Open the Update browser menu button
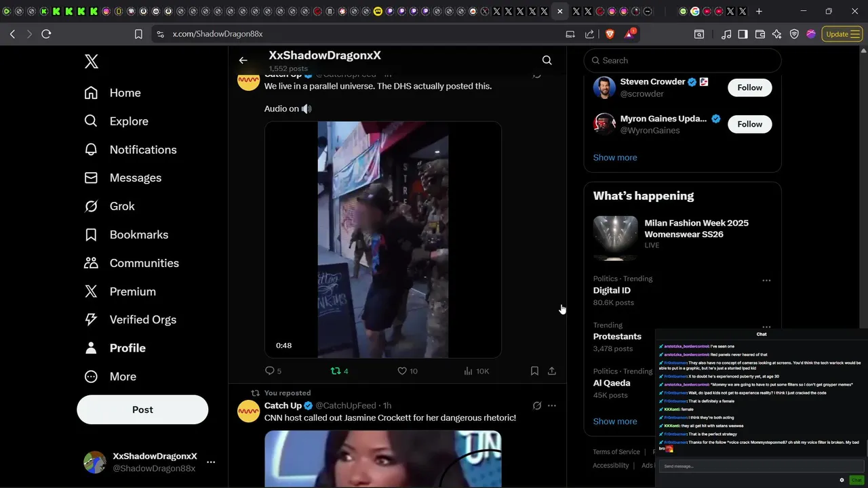Viewport: 868px width, 488px height. (x=842, y=34)
